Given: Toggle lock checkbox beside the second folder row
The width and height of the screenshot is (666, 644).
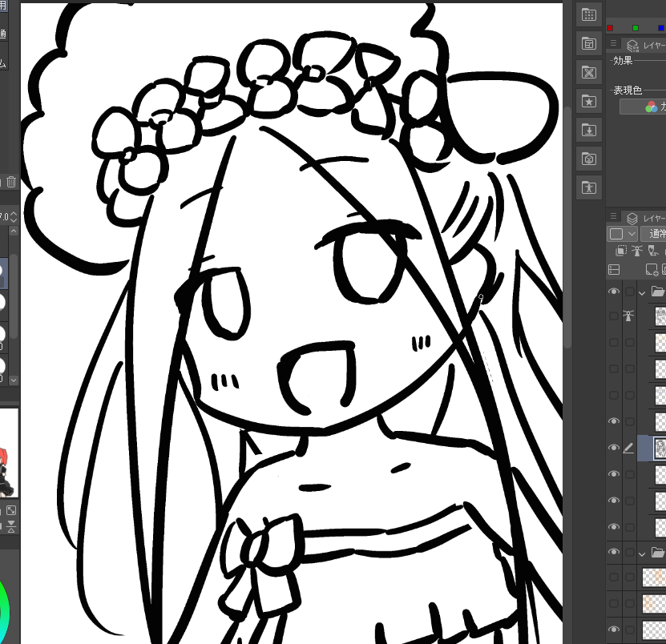Looking at the screenshot, I should tap(630, 553).
